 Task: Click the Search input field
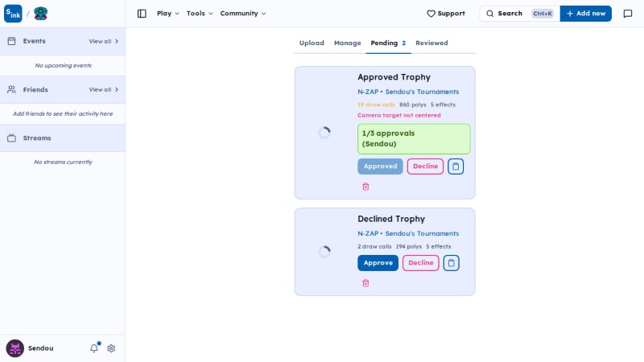(519, 14)
